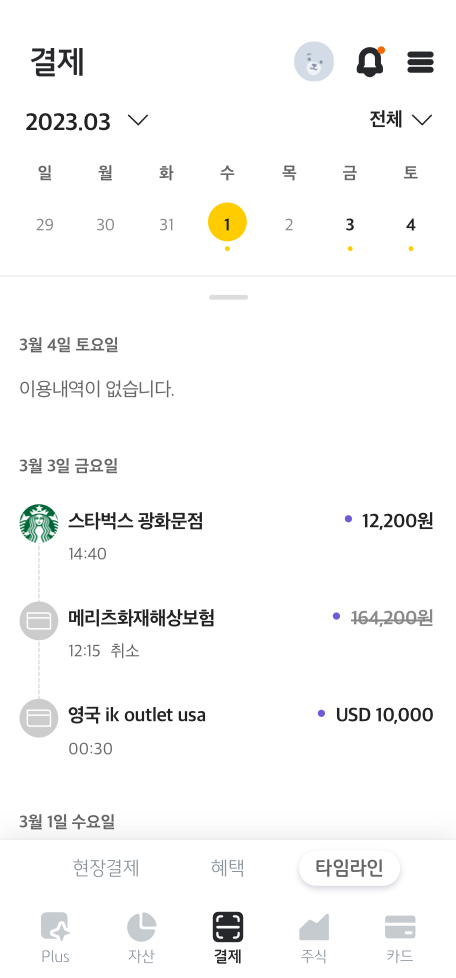This screenshot has height=978, width=456.
Task: Open notifications bell icon
Action: 370,62
